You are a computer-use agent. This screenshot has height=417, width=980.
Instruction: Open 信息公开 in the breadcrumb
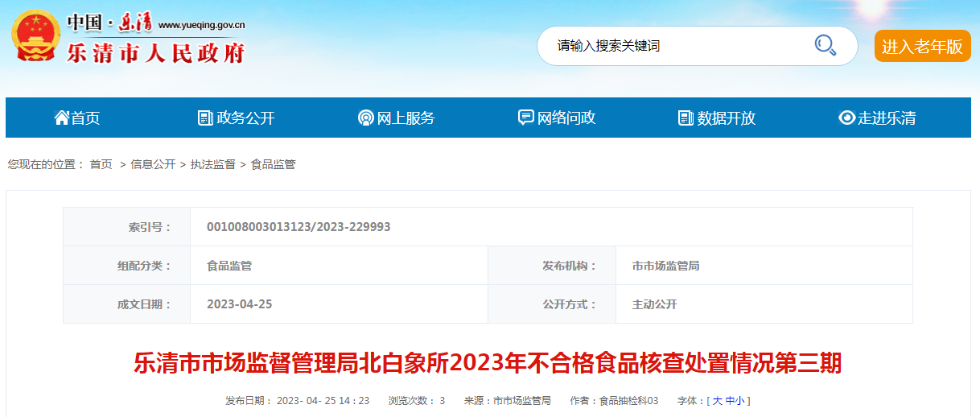pos(153,164)
